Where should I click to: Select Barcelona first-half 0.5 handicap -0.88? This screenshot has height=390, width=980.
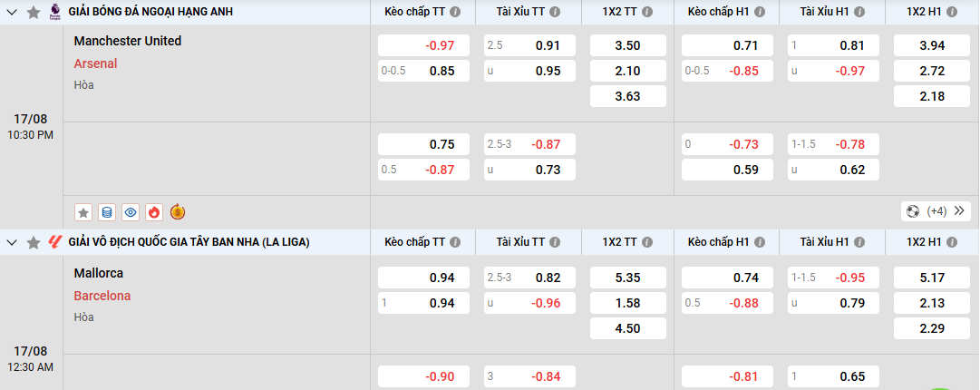pyautogui.click(x=727, y=303)
